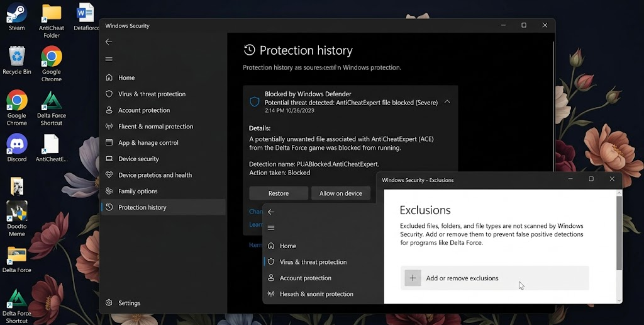This screenshot has width=644, height=325.
Task: Click the scroll down arrow in Exclusions window
Action: pyautogui.click(x=619, y=300)
